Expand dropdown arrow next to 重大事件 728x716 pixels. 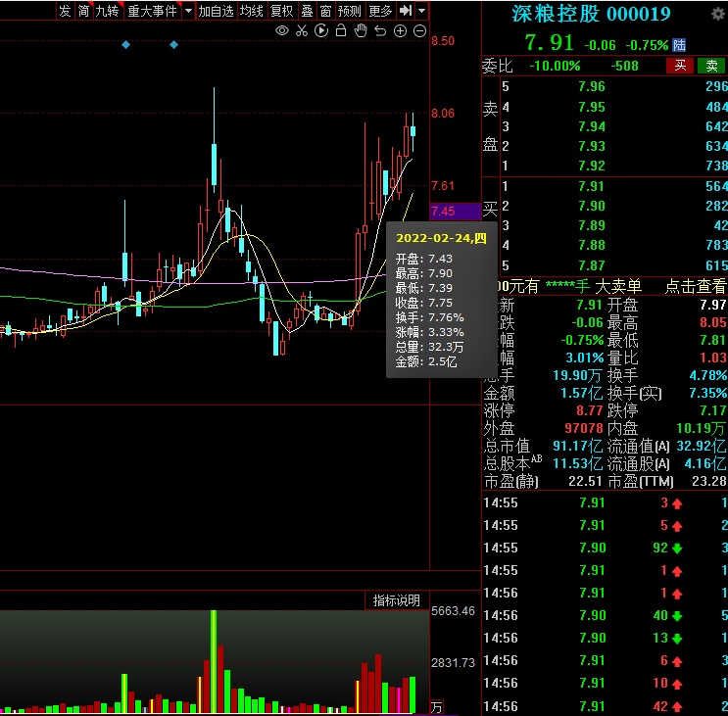186,11
